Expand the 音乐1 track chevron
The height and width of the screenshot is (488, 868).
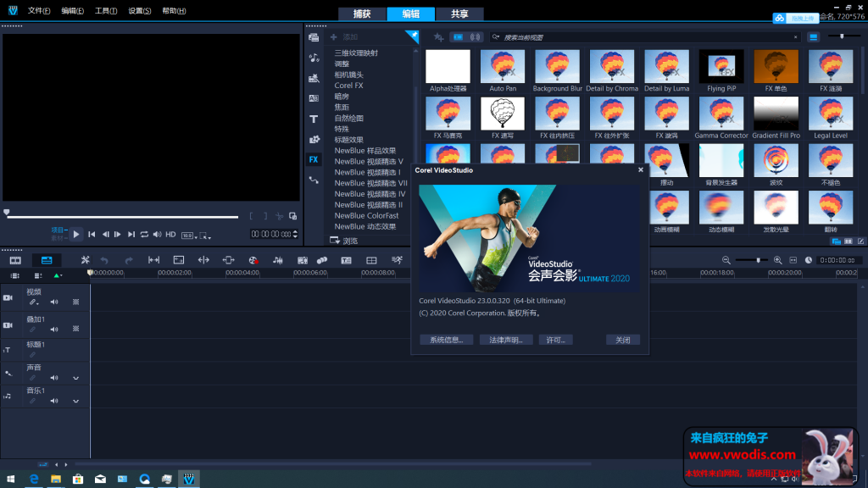[x=75, y=400]
